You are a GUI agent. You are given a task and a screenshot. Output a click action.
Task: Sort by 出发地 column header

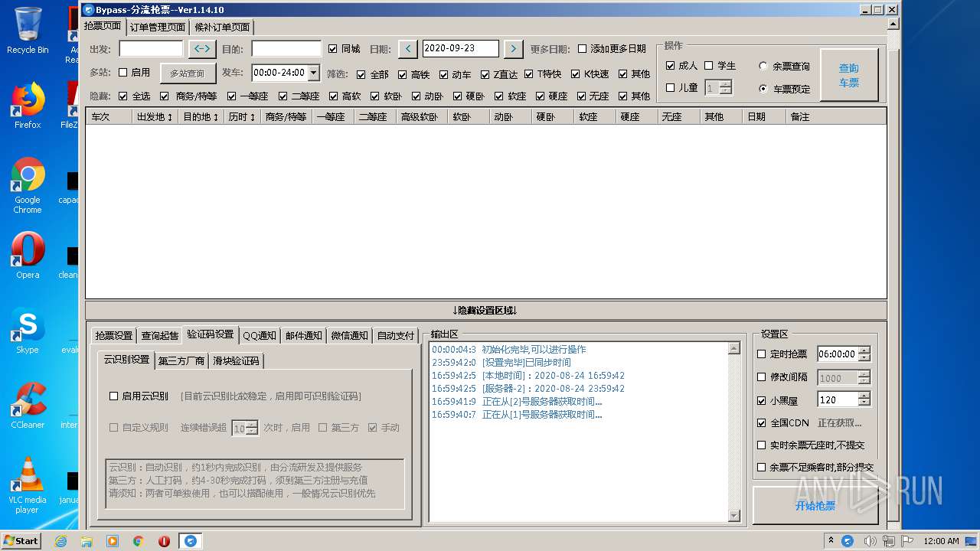pyautogui.click(x=155, y=117)
